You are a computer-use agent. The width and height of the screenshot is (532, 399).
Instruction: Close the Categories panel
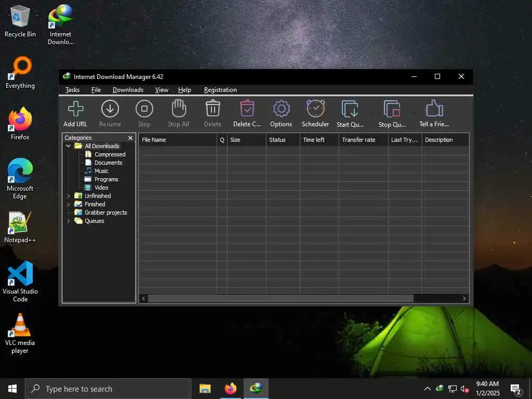coord(130,138)
